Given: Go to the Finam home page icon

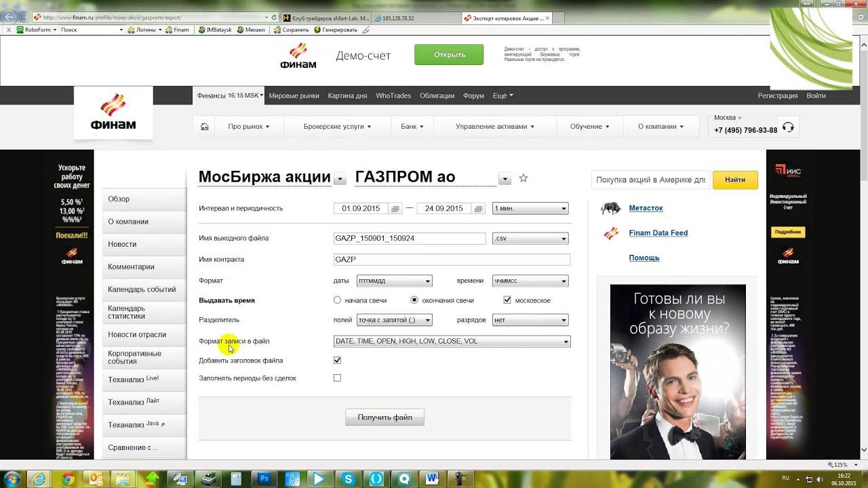Looking at the screenshot, I should pyautogui.click(x=204, y=127).
